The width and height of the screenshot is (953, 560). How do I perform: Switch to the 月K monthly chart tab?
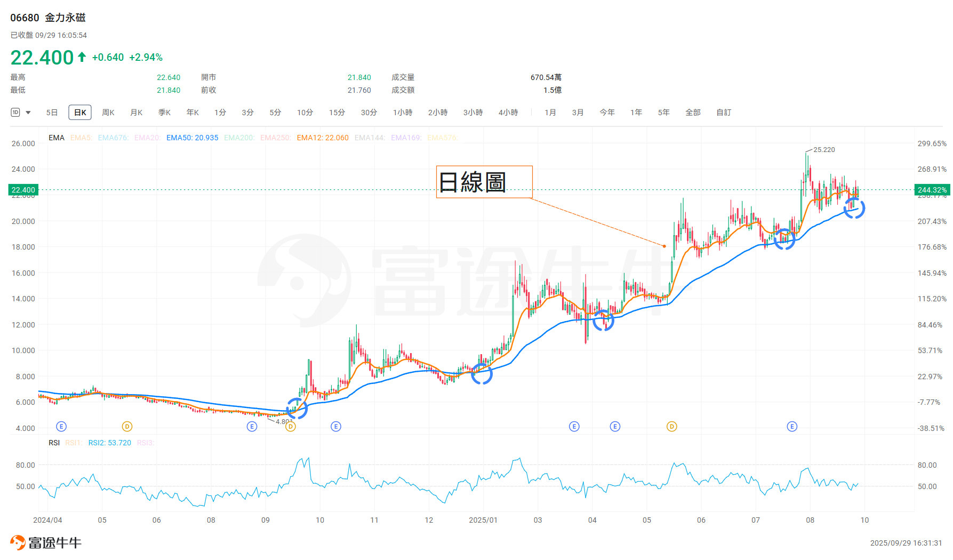[x=136, y=113]
